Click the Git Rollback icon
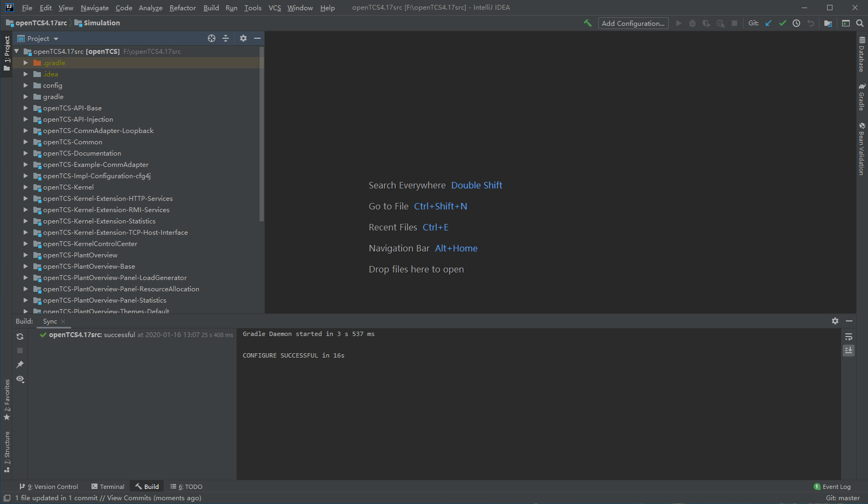Screen dimensions: 868x504 point(810,23)
